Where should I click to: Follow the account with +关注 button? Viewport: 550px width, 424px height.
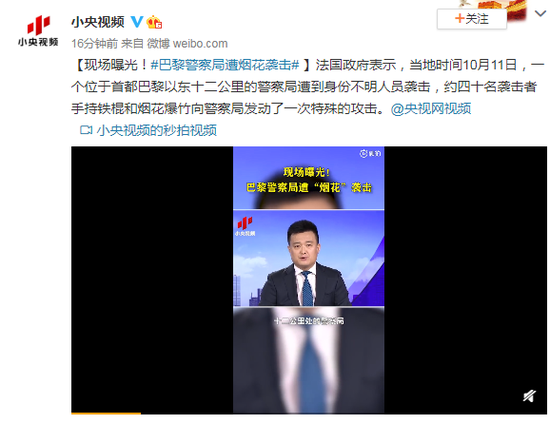coord(471,19)
